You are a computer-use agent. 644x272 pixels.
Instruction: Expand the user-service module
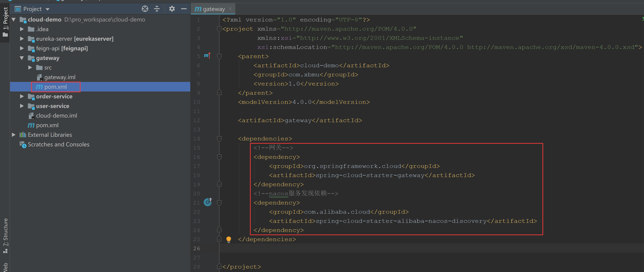22,106
